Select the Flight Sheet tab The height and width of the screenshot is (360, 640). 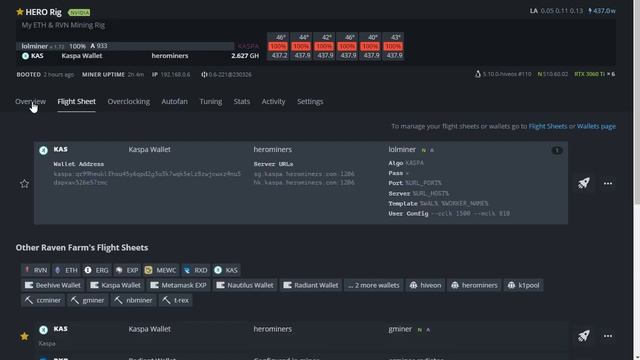tap(76, 102)
